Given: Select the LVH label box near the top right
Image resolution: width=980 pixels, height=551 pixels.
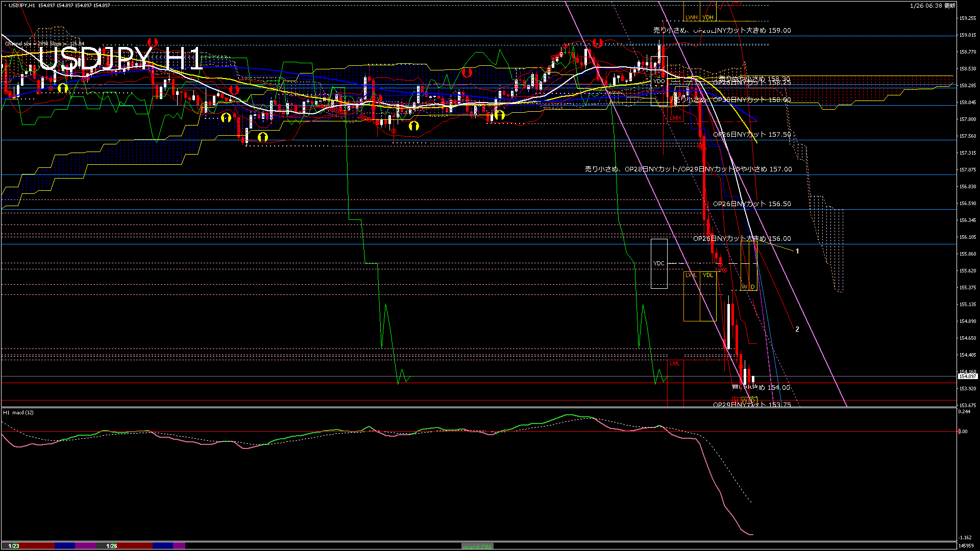Looking at the screenshot, I should tap(692, 17).
